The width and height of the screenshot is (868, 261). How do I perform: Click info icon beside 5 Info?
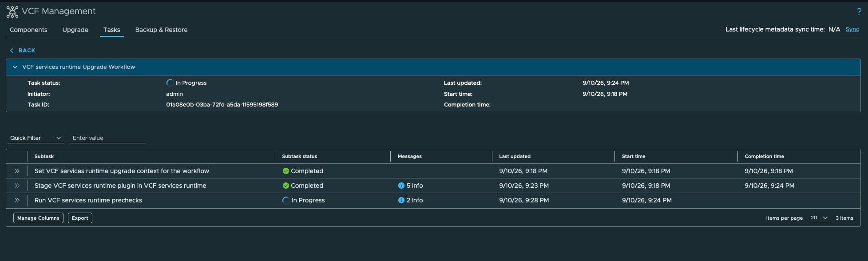pos(401,186)
